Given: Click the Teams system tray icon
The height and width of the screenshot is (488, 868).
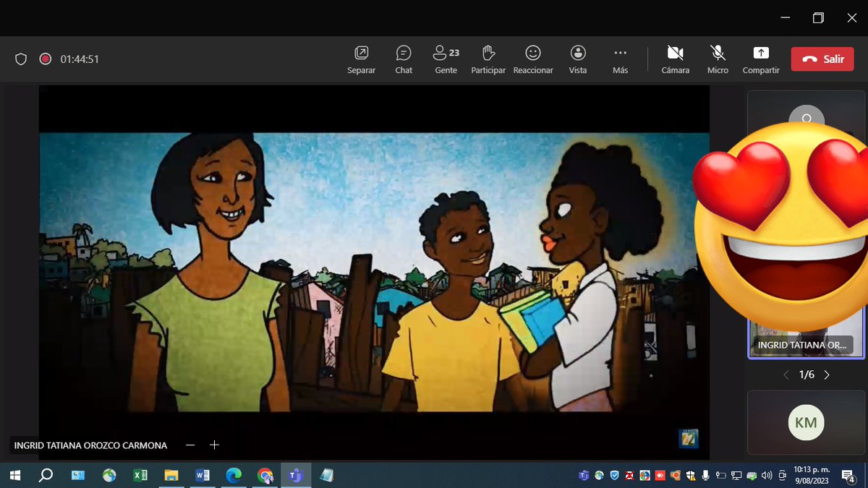Looking at the screenshot, I should tap(584, 475).
